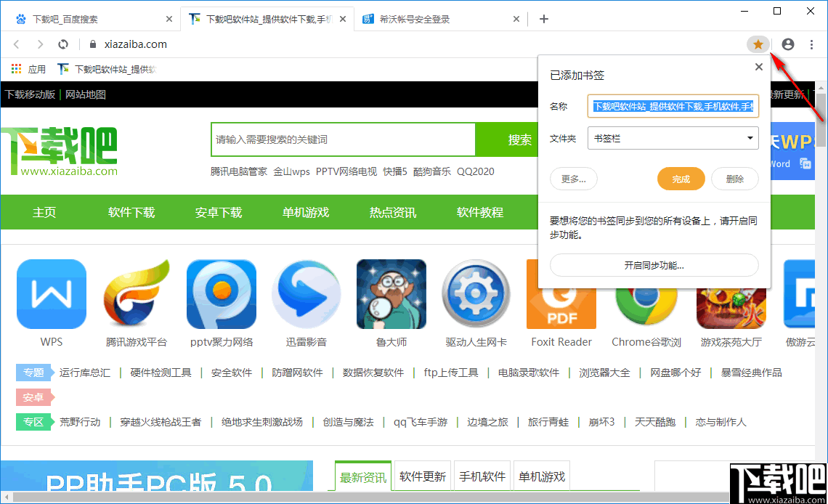Screen dimensions: 828x504
Task: Select the 软件更新 tab
Action: [423, 476]
